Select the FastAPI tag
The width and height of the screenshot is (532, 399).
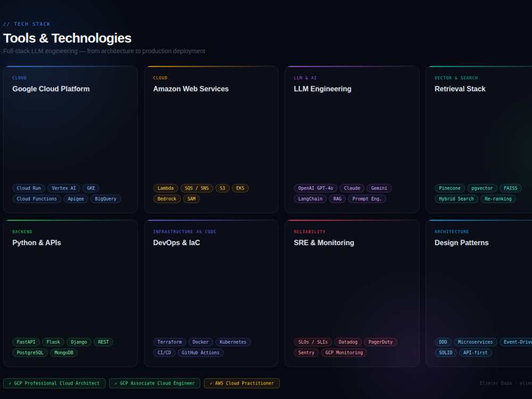coord(26,342)
